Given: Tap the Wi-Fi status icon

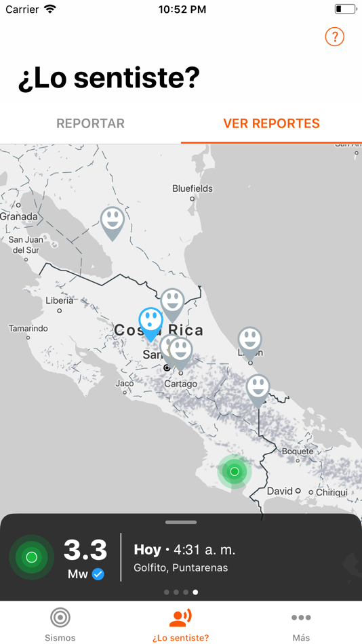Looking at the screenshot, I should coord(51,9).
